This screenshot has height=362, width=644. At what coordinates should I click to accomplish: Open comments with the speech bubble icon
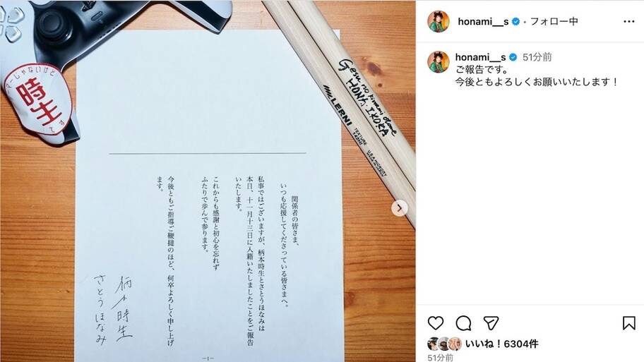(463, 323)
